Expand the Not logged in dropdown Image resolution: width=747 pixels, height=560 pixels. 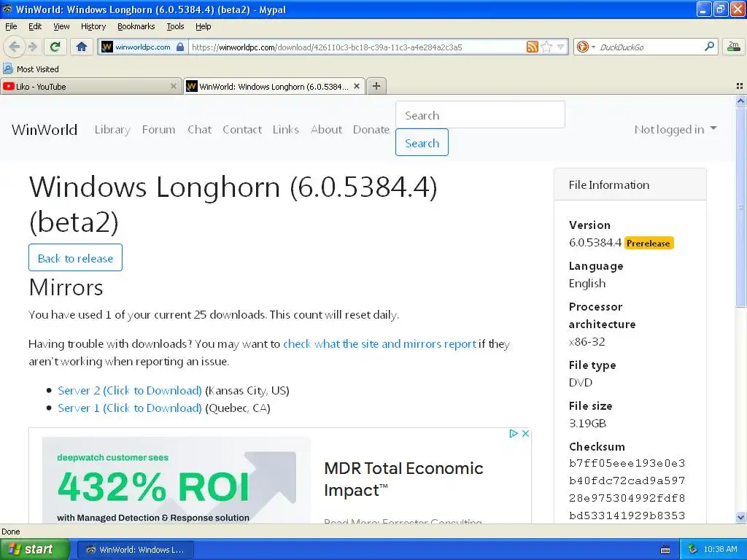point(675,129)
